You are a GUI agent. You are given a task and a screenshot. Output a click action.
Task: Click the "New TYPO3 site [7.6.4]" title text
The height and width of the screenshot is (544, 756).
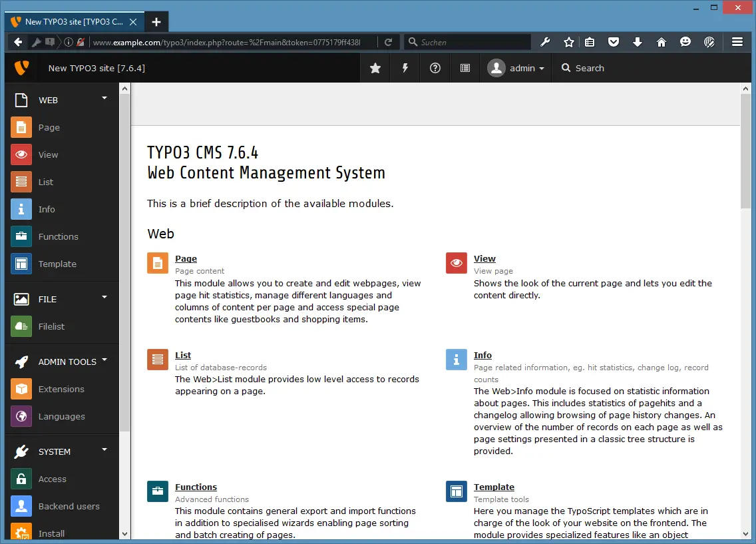96,68
